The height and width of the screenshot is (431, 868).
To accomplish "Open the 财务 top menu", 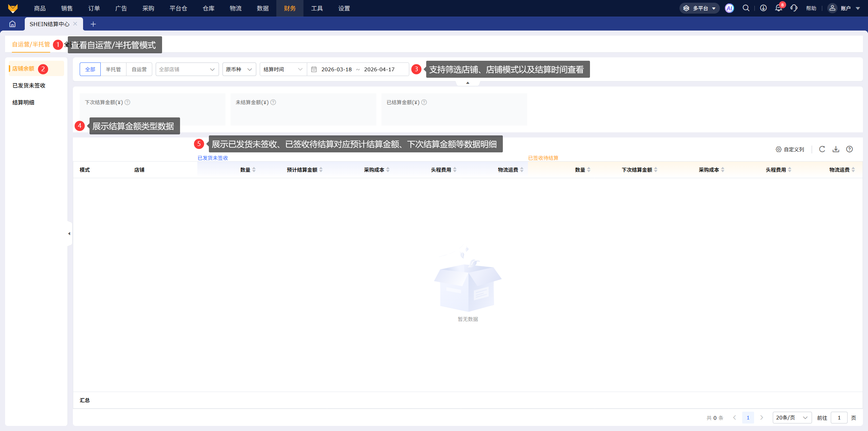I will pos(290,8).
